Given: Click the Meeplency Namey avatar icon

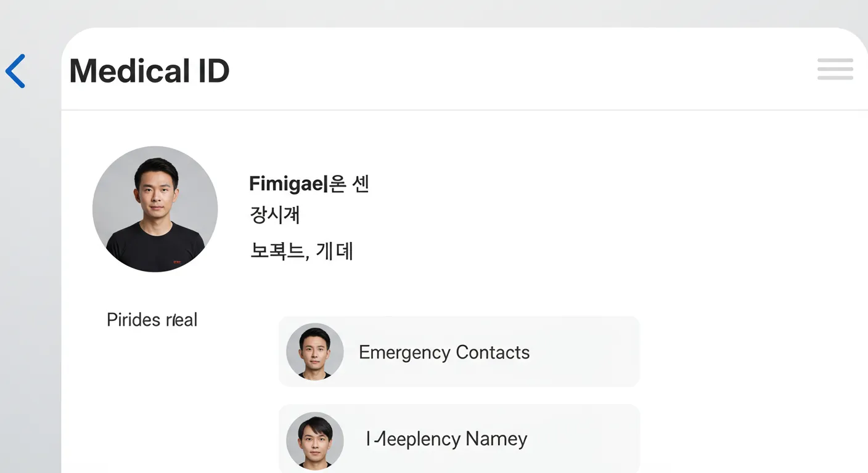Looking at the screenshot, I should pyautogui.click(x=314, y=439).
